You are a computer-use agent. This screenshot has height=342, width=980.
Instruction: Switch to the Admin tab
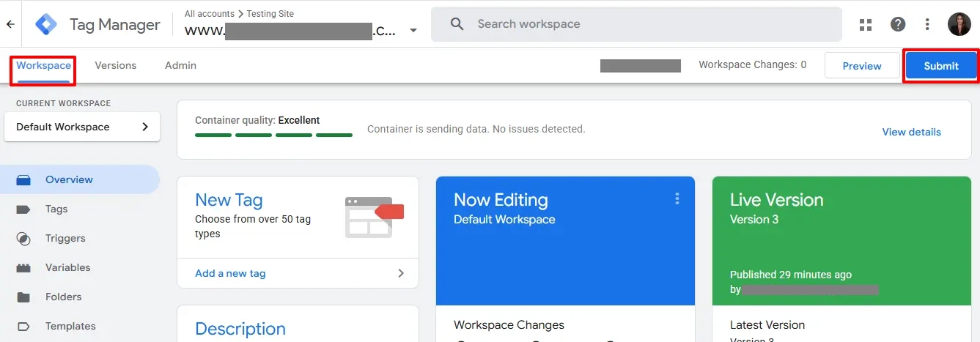point(180,65)
